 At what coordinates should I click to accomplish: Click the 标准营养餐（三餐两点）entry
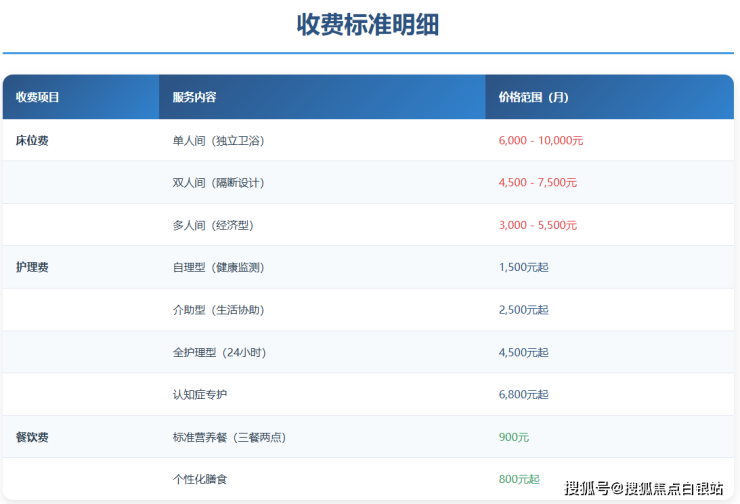click(x=230, y=437)
